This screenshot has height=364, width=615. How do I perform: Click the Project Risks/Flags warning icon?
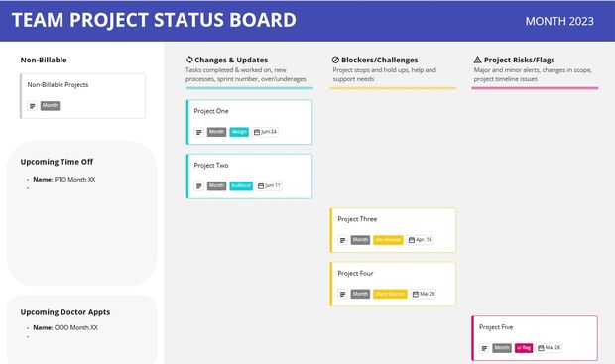477,60
